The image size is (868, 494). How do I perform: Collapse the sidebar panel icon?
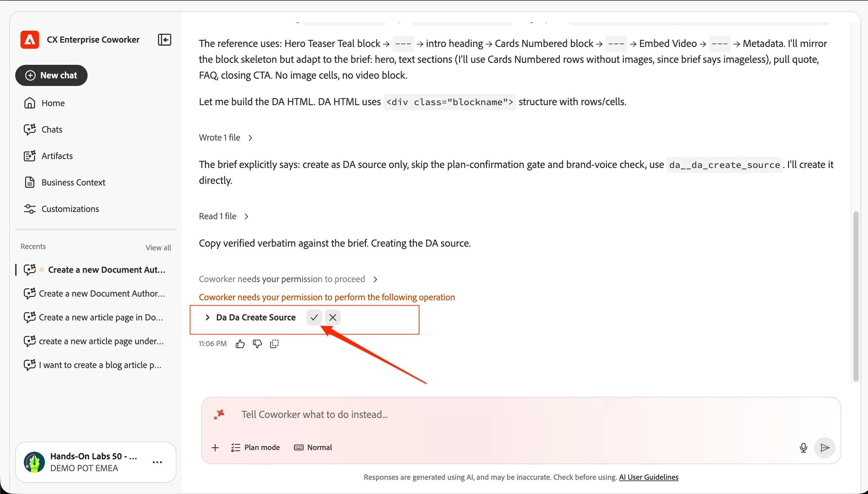click(165, 40)
